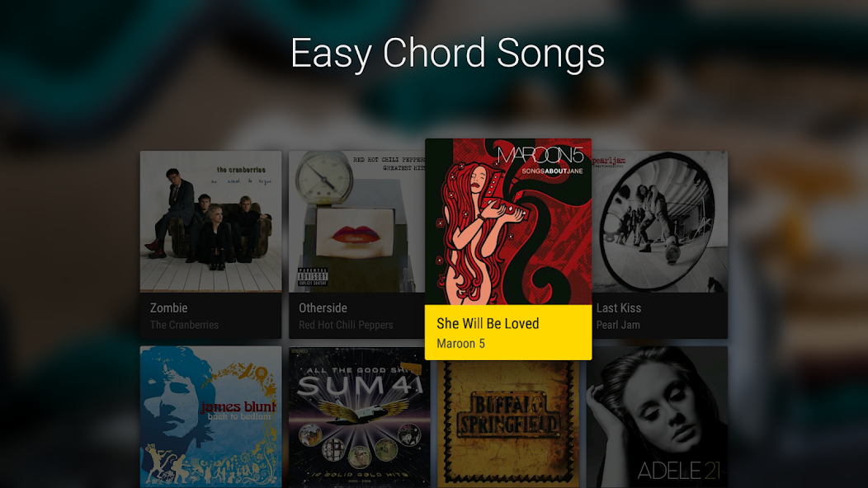
Task: Open the Zombie album cover
Action: [x=210, y=221]
